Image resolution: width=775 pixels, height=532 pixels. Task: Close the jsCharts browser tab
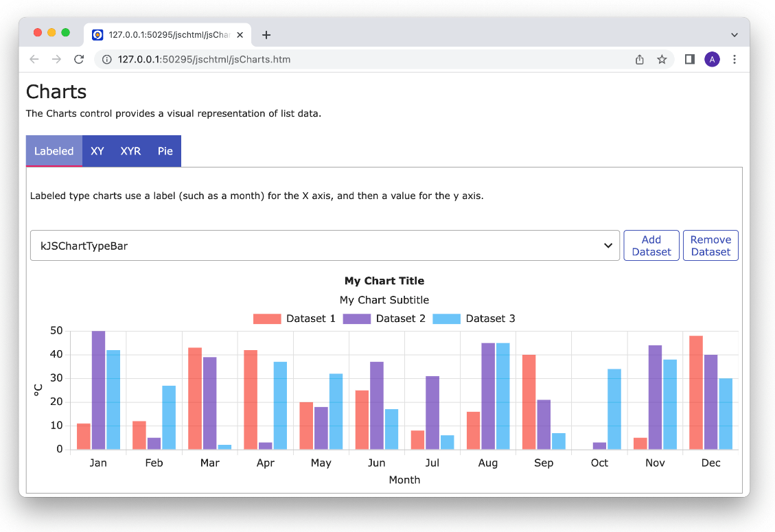240,35
